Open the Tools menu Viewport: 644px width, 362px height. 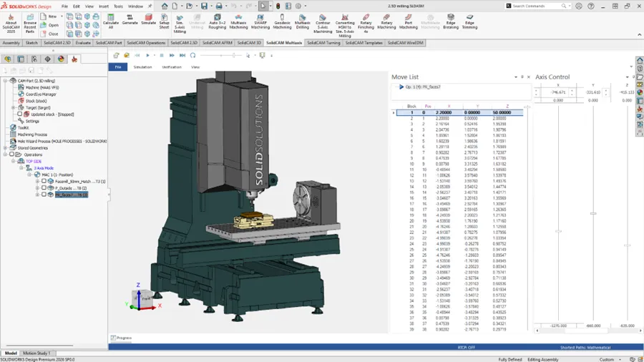(118, 6)
